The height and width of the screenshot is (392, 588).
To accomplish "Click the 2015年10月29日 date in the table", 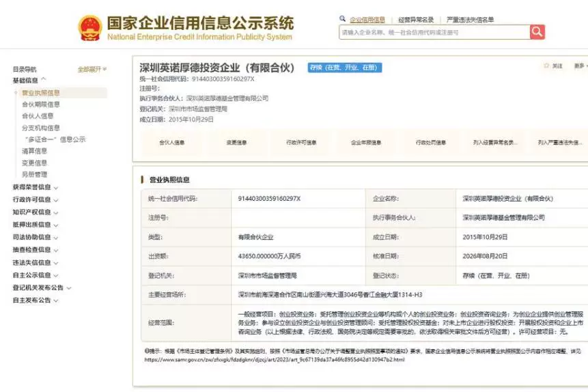I will click(485, 237).
